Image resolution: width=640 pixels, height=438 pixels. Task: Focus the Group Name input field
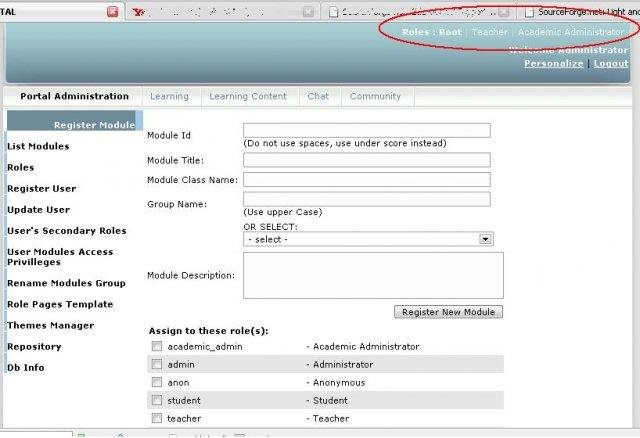click(x=367, y=199)
